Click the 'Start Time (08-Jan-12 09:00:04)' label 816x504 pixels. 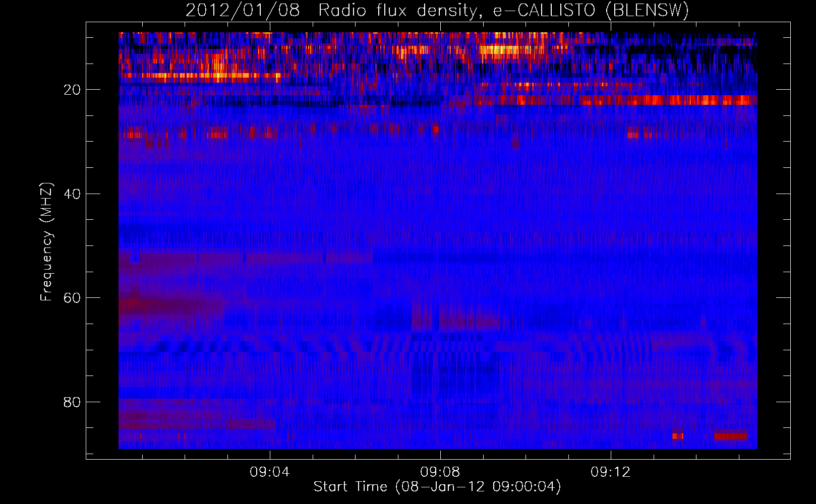click(x=437, y=487)
